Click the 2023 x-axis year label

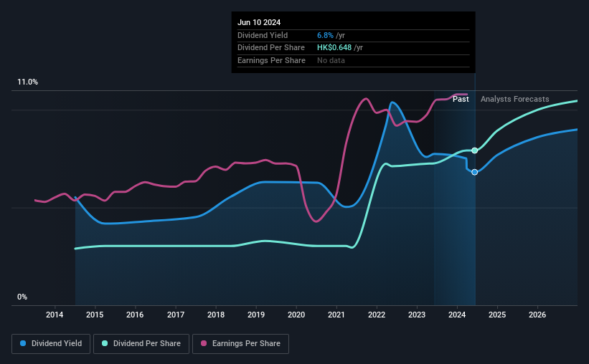[x=417, y=315]
